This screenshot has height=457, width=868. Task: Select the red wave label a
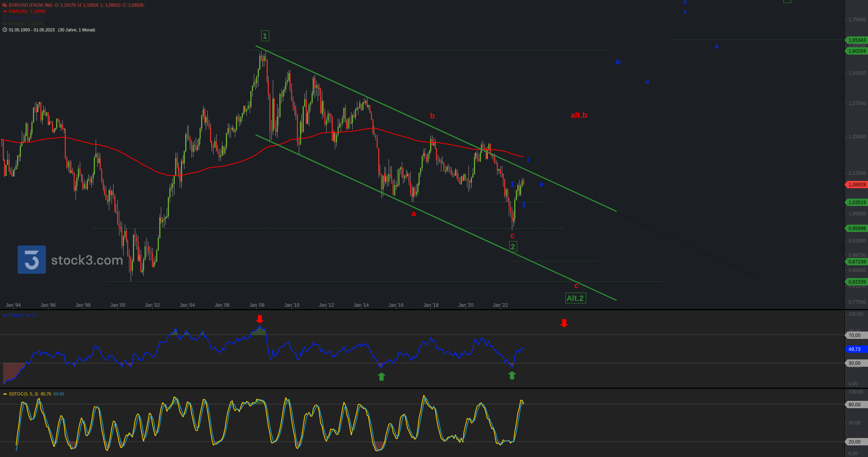click(x=413, y=214)
